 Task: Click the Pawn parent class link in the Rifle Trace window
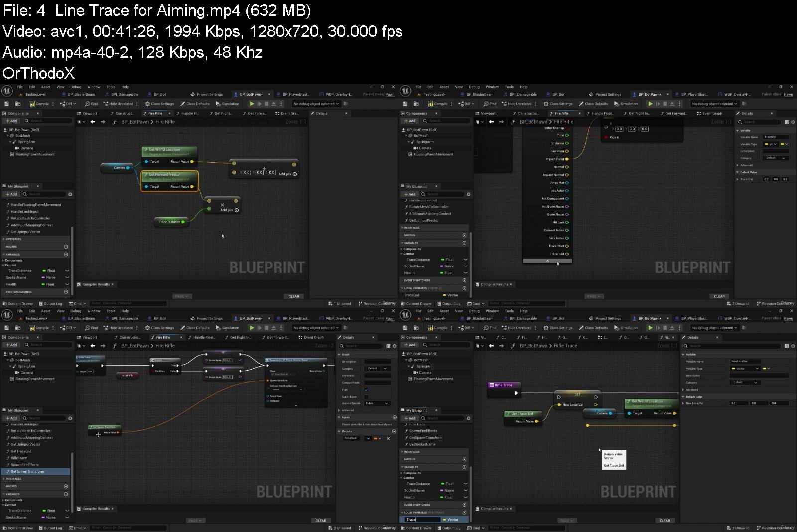tap(788, 318)
